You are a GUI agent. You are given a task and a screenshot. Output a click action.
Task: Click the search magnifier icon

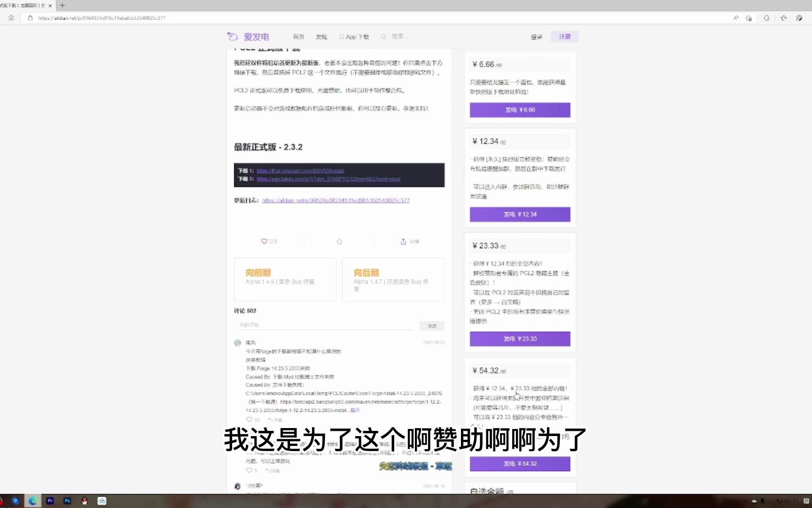click(x=383, y=37)
